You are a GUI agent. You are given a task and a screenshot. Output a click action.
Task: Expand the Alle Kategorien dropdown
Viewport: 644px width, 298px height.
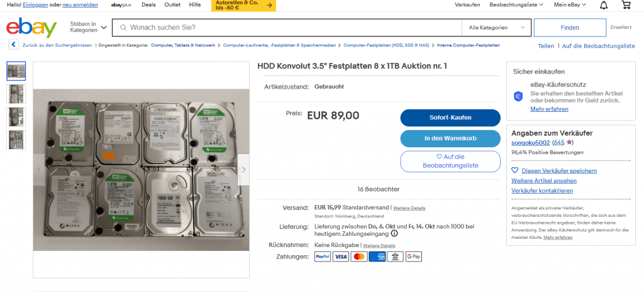(x=496, y=28)
